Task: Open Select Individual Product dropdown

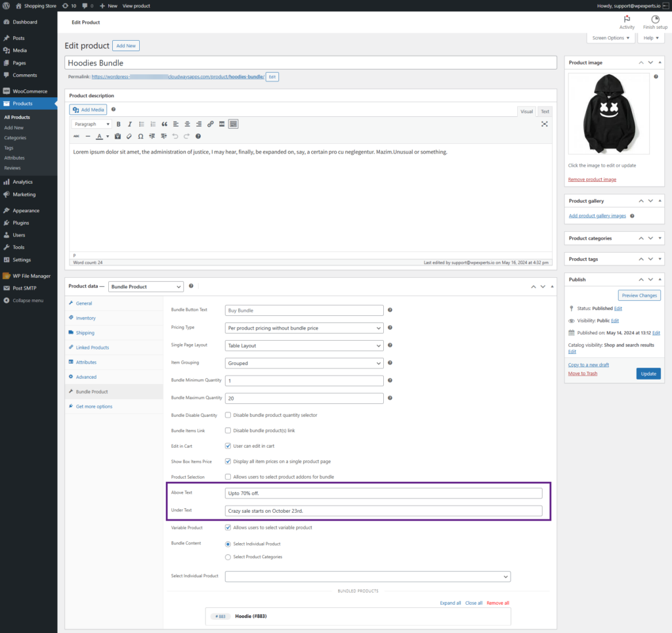Action: [367, 577]
